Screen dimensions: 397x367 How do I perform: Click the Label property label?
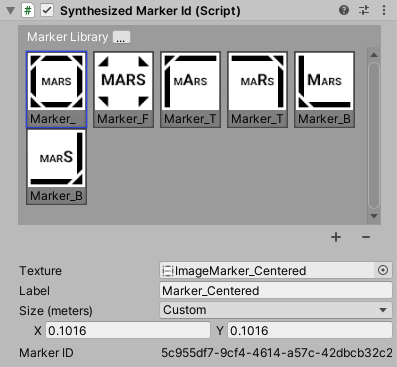[x=34, y=291]
